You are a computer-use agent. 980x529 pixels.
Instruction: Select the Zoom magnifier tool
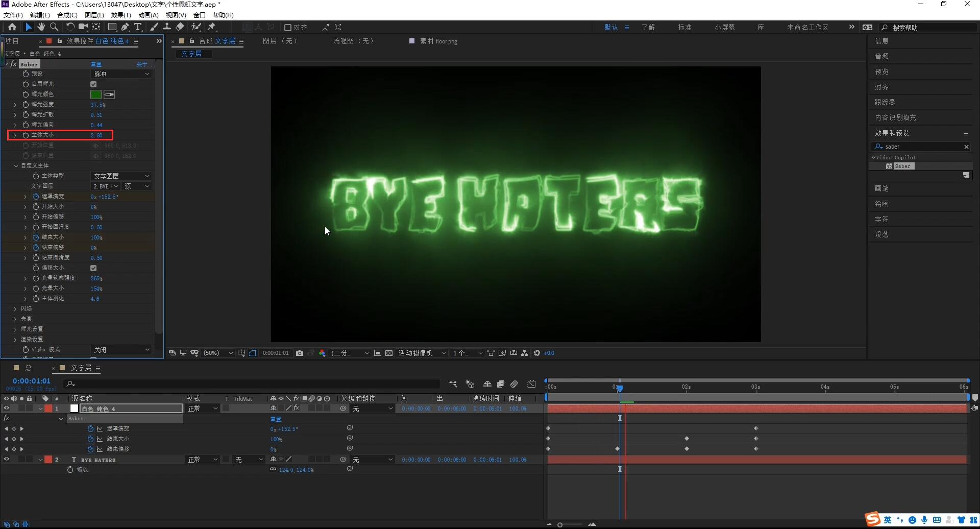pos(54,27)
